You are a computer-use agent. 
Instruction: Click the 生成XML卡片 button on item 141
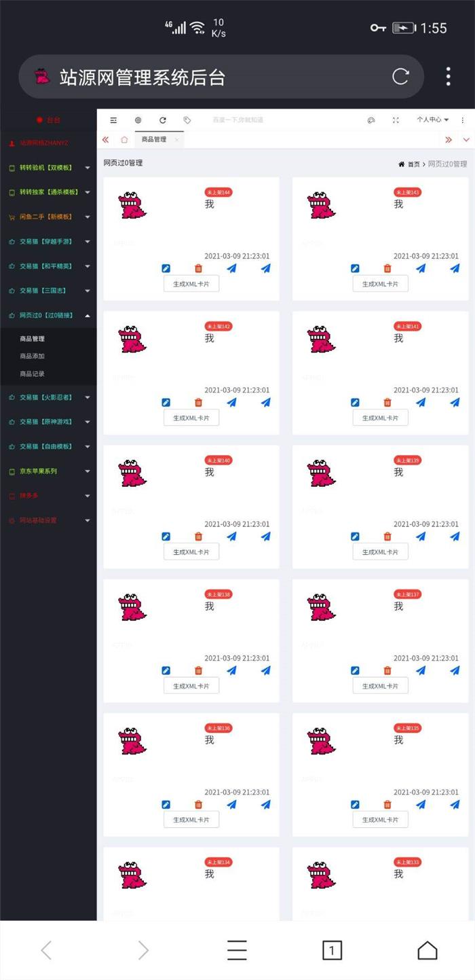click(380, 418)
